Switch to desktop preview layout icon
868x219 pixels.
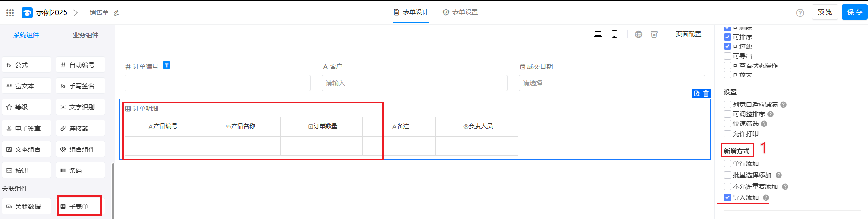pyautogui.click(x=597, y=34)
